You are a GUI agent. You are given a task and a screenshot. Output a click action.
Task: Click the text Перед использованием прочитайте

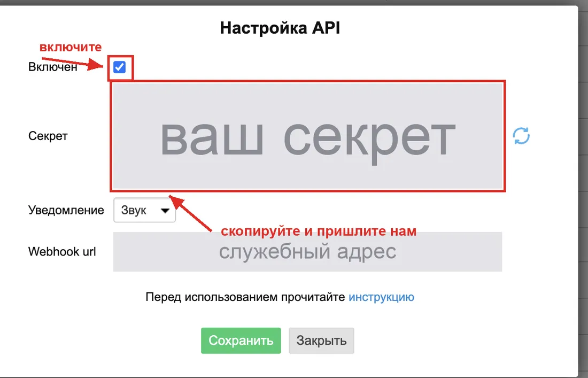pyautogui.click(x=245, y=297)
